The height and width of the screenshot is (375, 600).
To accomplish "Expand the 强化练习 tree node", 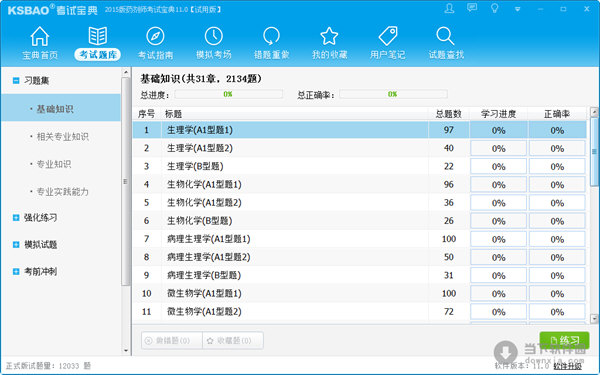I will tap(16, 218).
